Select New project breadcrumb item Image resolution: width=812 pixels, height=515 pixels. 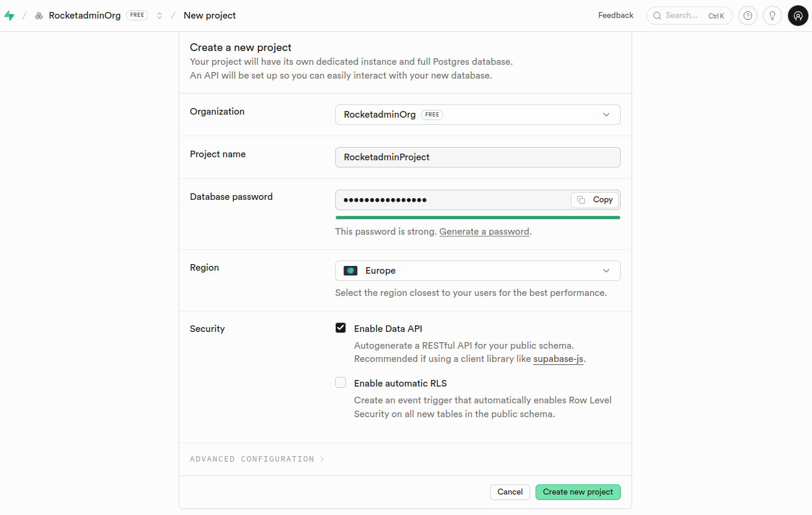210,16
